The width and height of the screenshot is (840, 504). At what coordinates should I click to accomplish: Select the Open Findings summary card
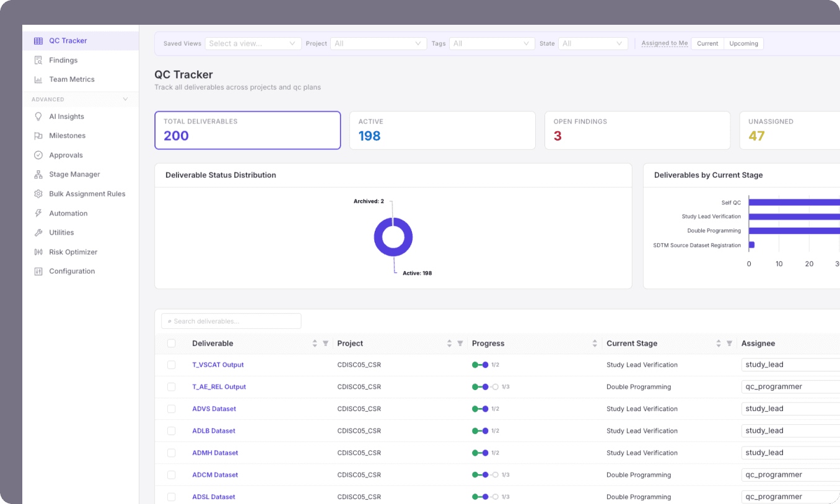point(637,130)
